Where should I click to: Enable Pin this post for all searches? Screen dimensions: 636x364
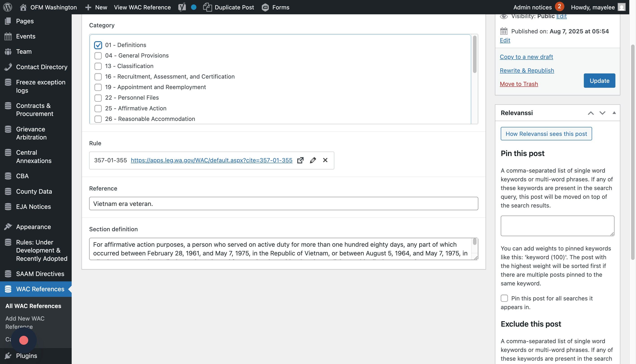click(504, 298)
